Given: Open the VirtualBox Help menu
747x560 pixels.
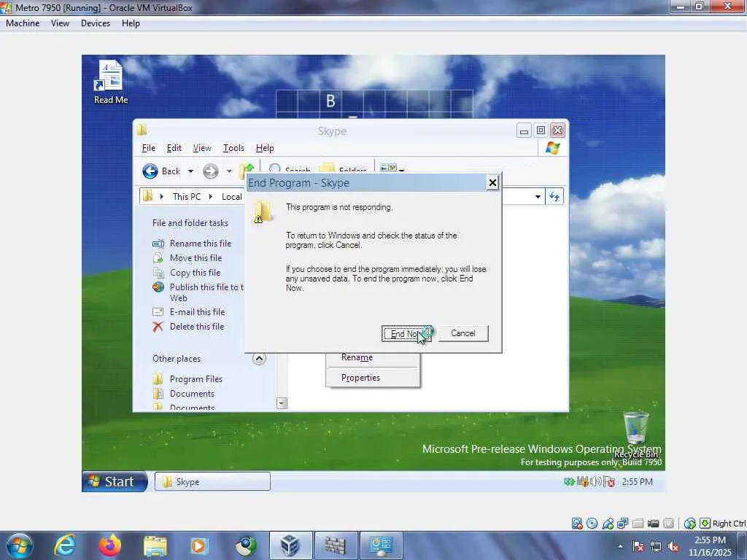Looking at the screenshot, I should (131, 23).
